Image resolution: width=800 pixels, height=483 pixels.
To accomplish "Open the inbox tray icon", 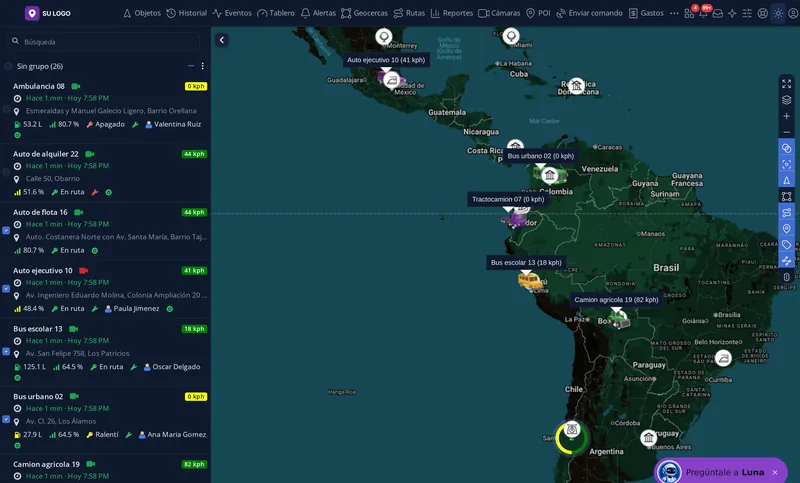I will point(718,14).
